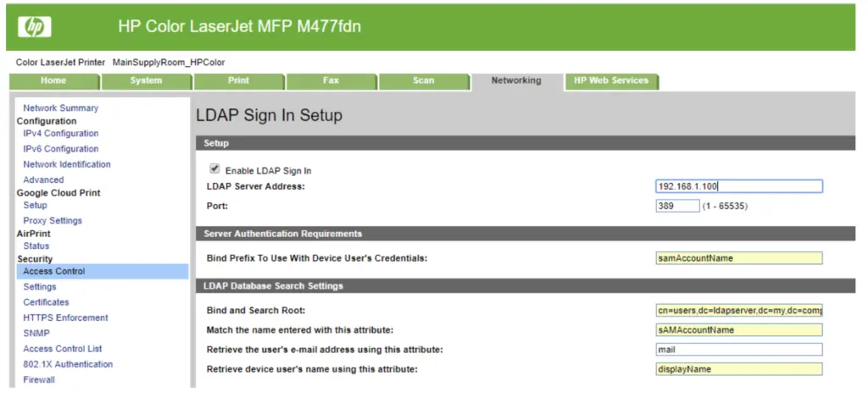Focus the Port number field
This screenshot has width=868, height=403.
click(677, 206)
